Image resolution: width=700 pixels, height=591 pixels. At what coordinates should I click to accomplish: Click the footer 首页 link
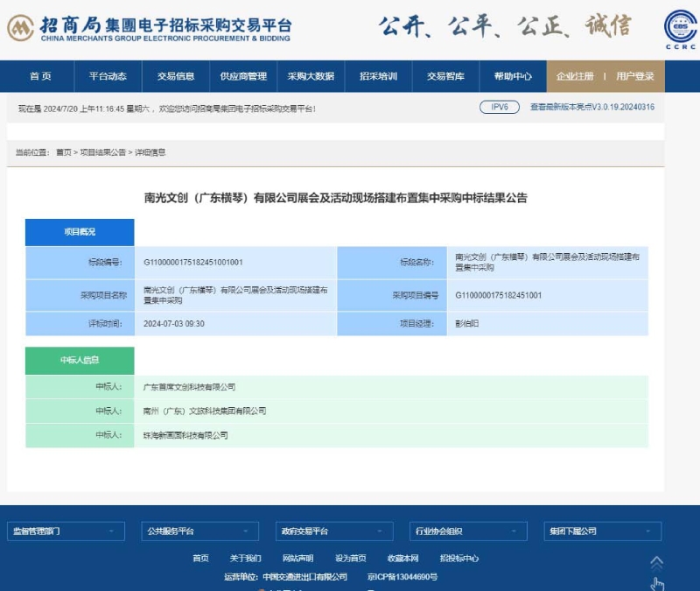point(201,559)
